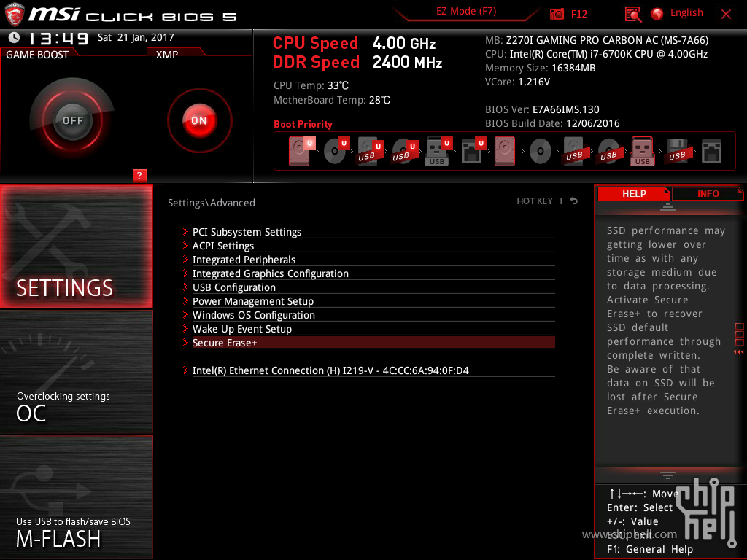The image size is (747, 560).
Task: Click the back arrow next to HOT KEY
Action: pos(574,201)
